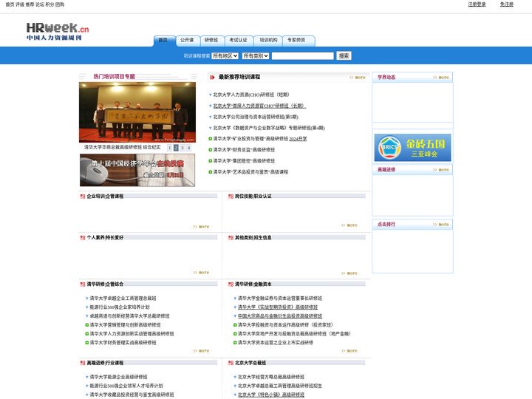
Task: Open the Tsinghua group photo slide
Action: tap(137, 112)
